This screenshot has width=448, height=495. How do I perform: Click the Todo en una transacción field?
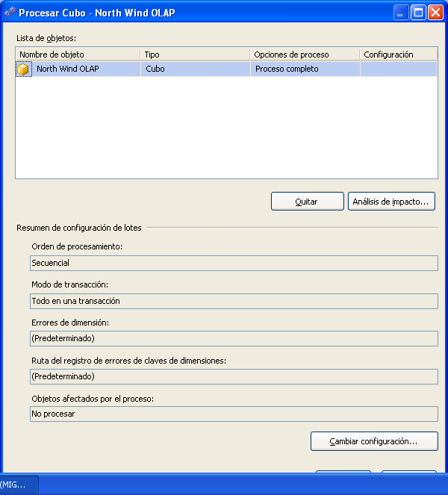coord(234,301)
